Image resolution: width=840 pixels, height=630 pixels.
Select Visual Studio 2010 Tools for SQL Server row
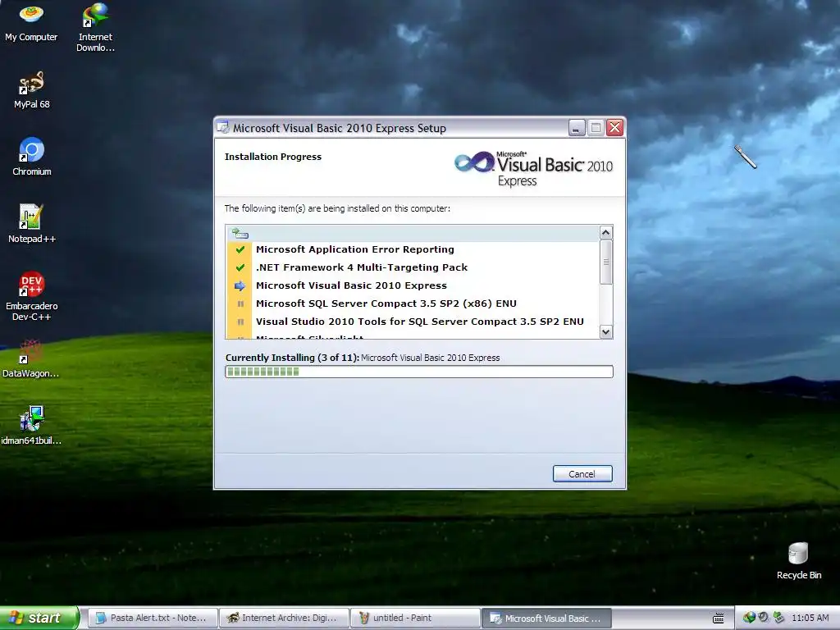coord(413,322)
